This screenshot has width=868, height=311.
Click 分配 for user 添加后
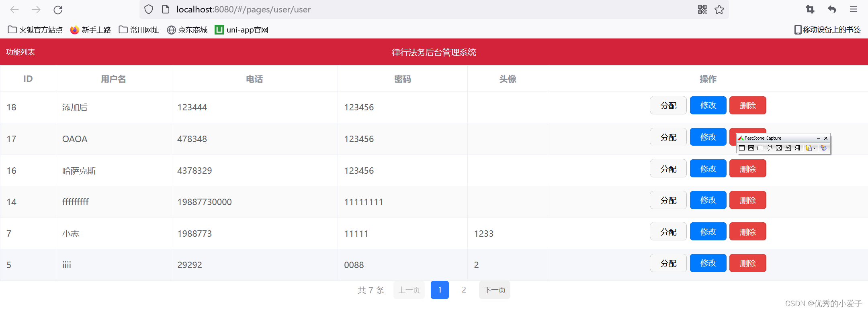pyautogui.click(x=668, y=105)
